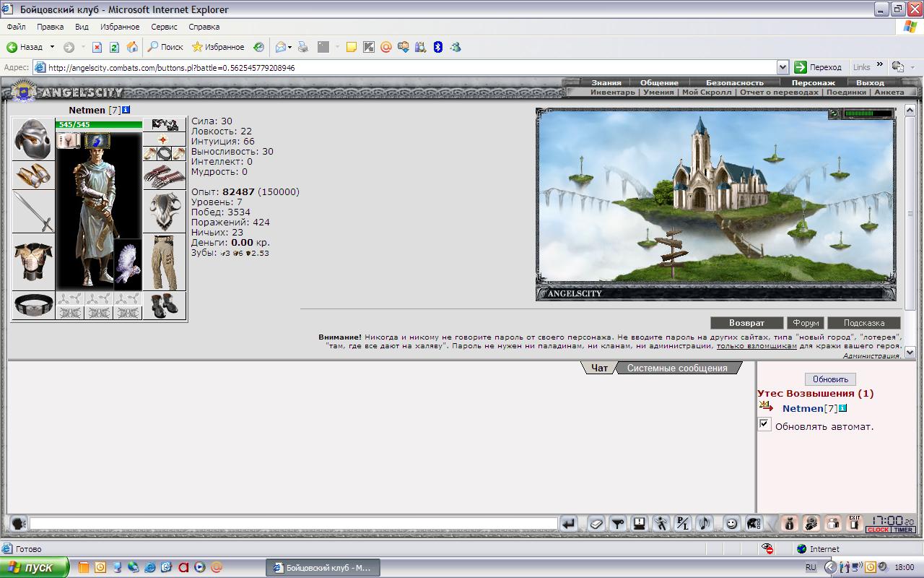Click the beige pants equipment slot

point(165,262)
